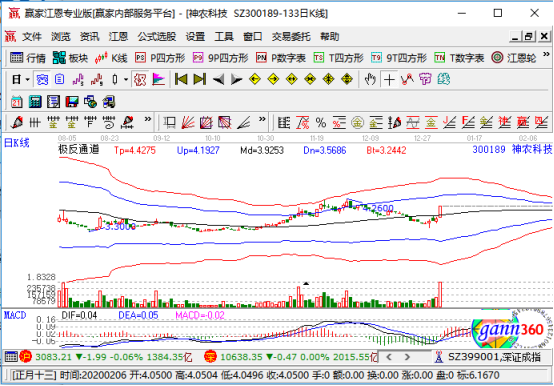Click the MACD indicator label
The height and width of the screenshot is (386, 554).
click(15, 315)
